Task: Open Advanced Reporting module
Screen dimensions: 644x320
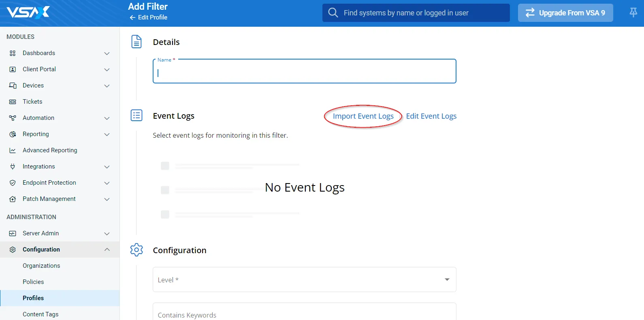Action: pyautogui.click(x=50, y=150)
